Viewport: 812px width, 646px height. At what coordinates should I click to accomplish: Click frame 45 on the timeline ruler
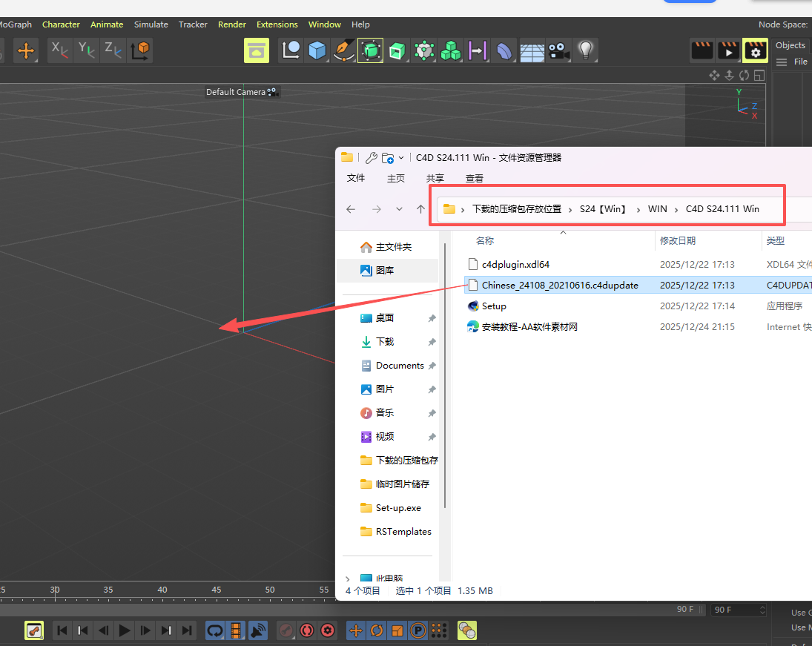tap(216, 589)
